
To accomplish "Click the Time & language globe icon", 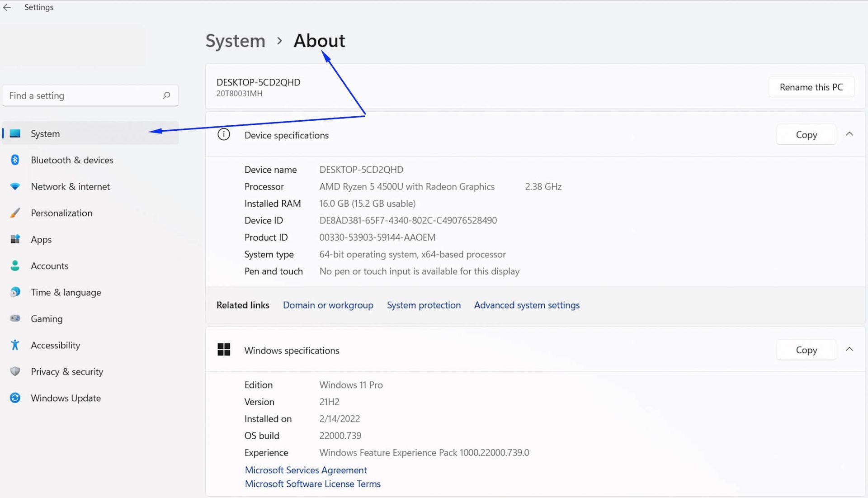I will click(15, 292).
